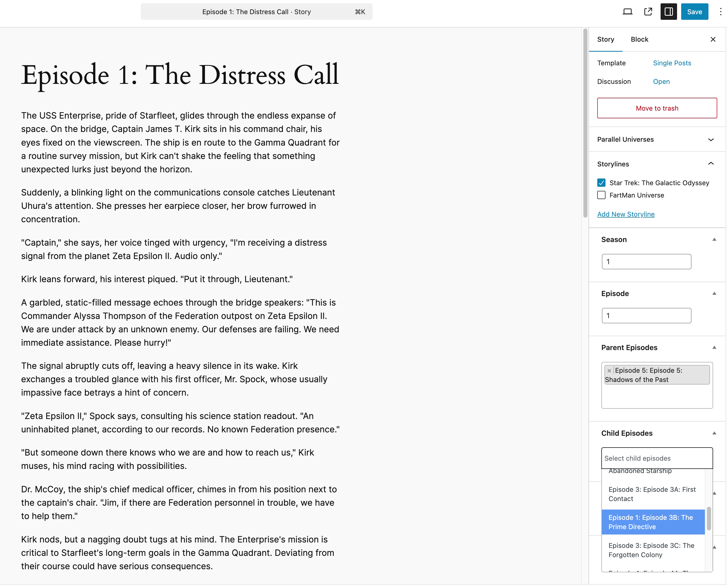Close the Story settings panel
727x588 pixels.
pyautogui.click(x=713, y=39)
